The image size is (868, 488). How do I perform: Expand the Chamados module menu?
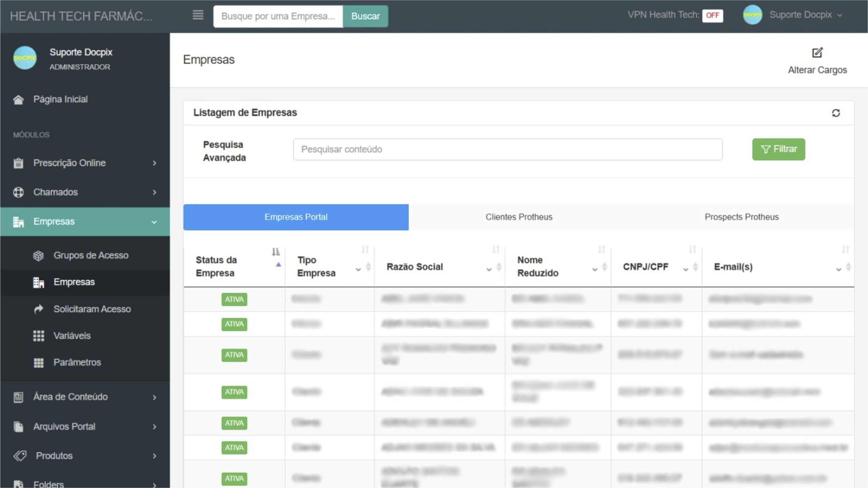point(154,192)
